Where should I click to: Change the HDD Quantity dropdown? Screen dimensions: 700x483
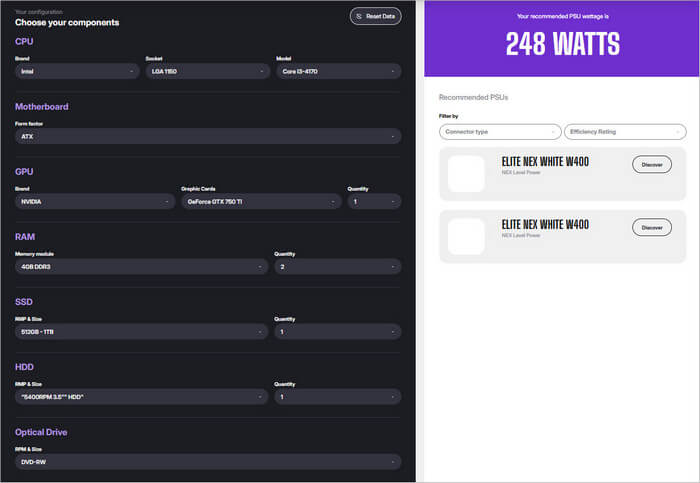pos(337,396)
